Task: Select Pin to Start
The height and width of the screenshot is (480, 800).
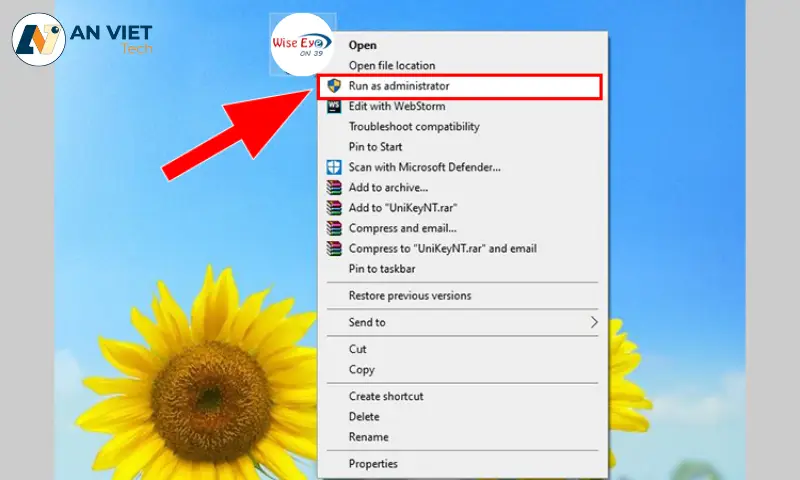Action: (373, 147)
